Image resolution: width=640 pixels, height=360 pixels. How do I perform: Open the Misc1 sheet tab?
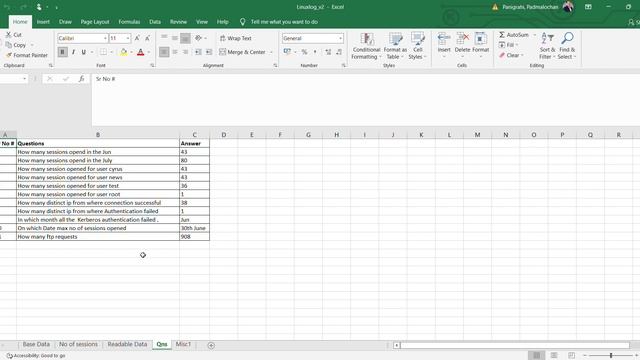pyautogui.click(x=183, y=344)
